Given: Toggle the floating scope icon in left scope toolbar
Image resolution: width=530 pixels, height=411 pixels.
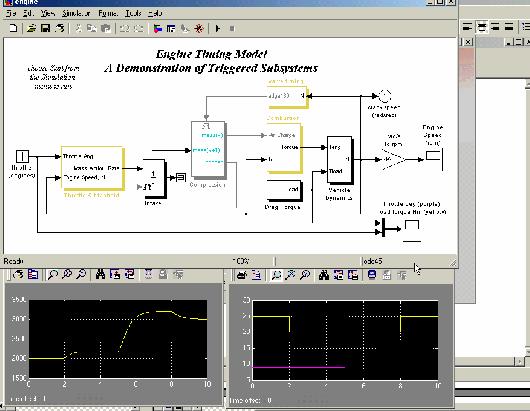Looking at the screenshot, I should (148, 274).
